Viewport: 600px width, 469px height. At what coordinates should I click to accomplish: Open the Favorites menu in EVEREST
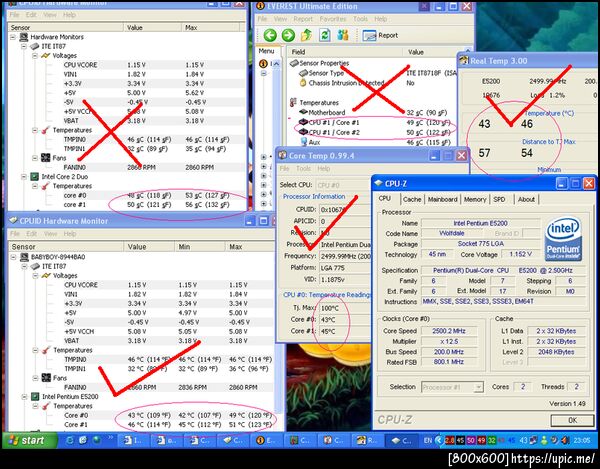(x=333, y=19)
